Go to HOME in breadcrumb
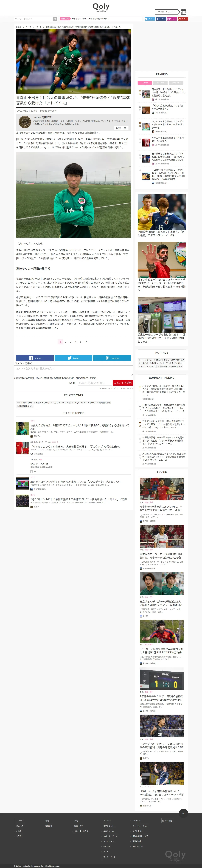This screenshot has width=202, height=868. coord(19,27)
